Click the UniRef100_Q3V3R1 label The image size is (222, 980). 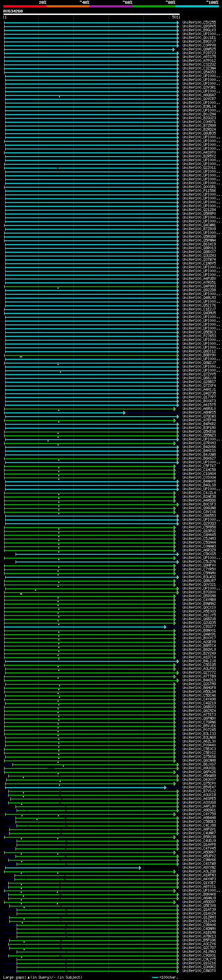pyautogui.click(x=199, y=88)
